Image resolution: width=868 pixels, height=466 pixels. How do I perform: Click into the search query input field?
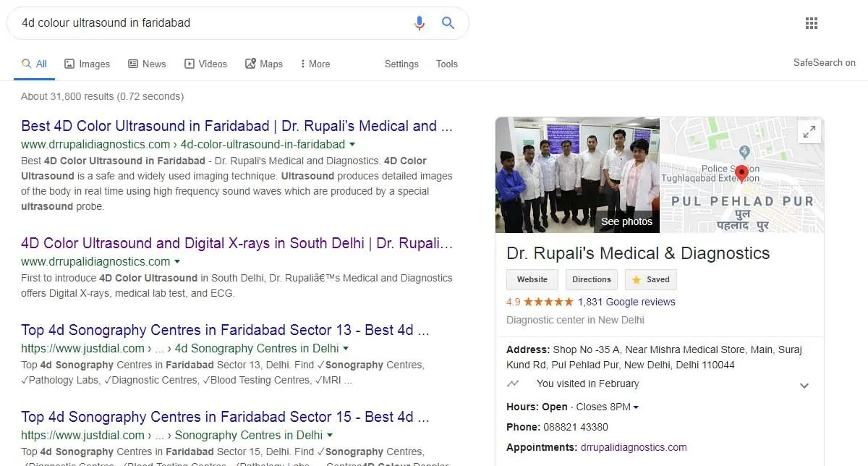[x=210, y=23]
